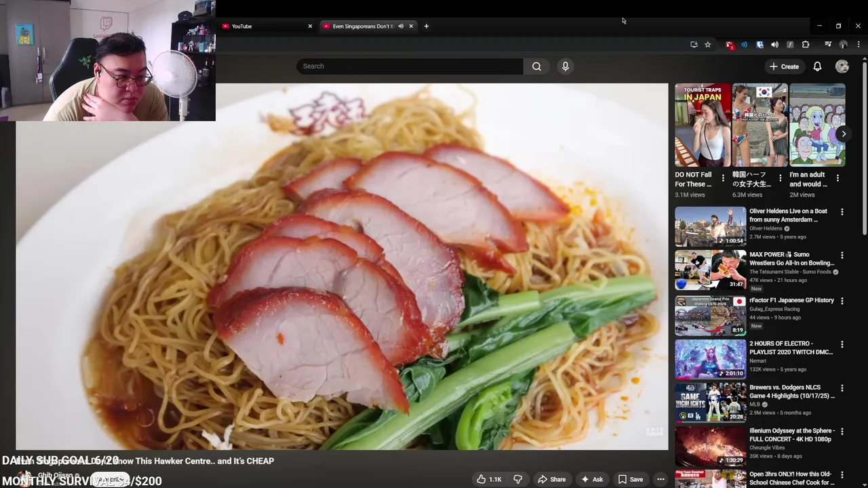
Task: Open a new browser tab
Action: click(x=427, y=26)
